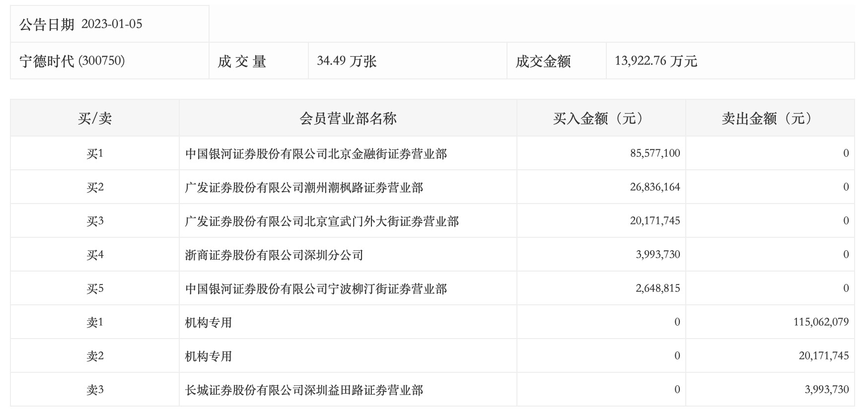Image resolution: width=868 pixels, height=419 pixels.
Task: Click the zero sell amount in 买1 row
Action: (846, 153)
